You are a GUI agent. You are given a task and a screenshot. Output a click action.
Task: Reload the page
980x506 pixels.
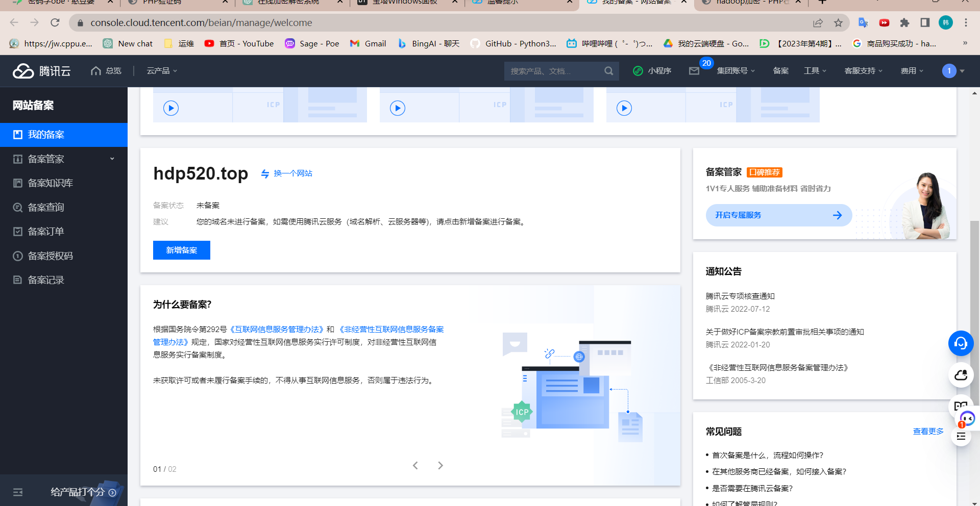[55, 22]
